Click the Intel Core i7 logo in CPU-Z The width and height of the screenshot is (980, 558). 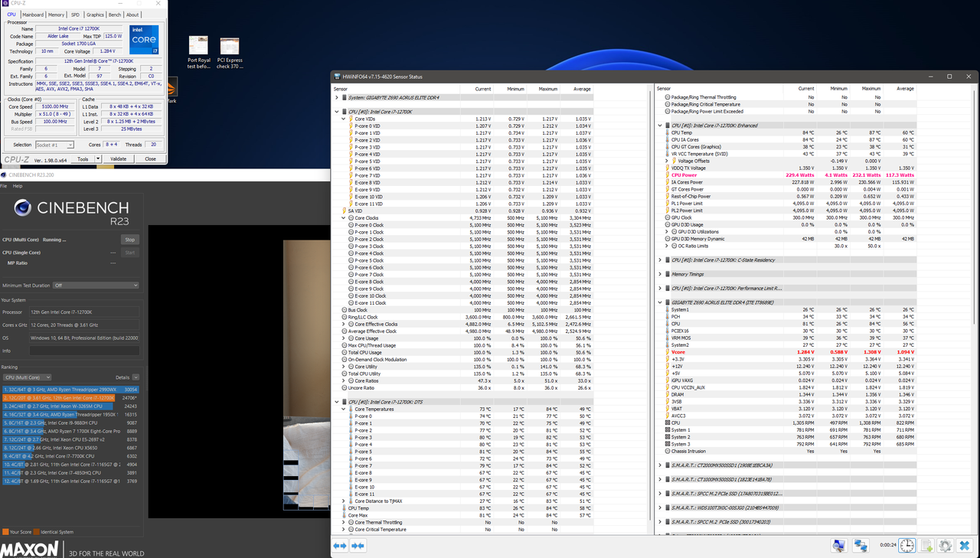(144, 40)
